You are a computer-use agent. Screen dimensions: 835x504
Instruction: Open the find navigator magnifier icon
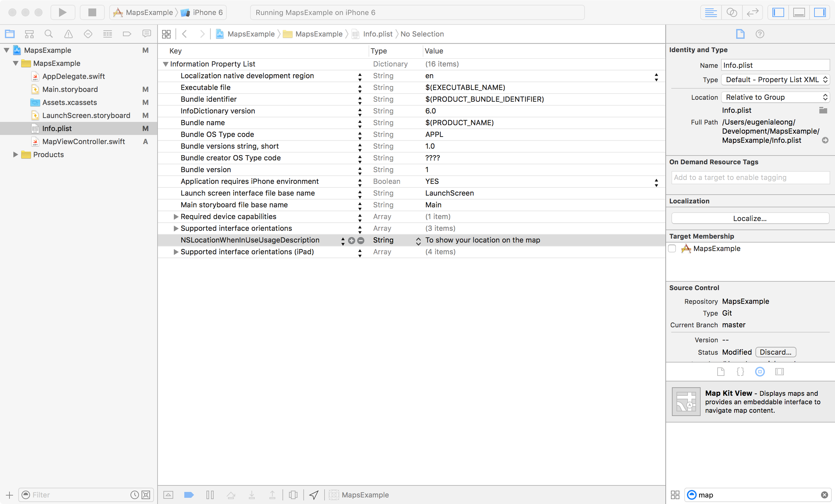[x=49, y=34]
